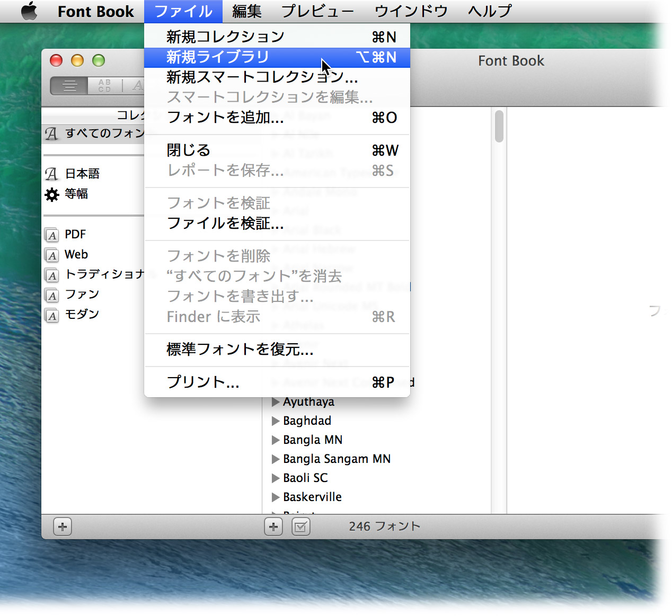Screen dimensions: 672x616
Task: Choose フォントを追加… from the menu
Action: tap(277, 117)
